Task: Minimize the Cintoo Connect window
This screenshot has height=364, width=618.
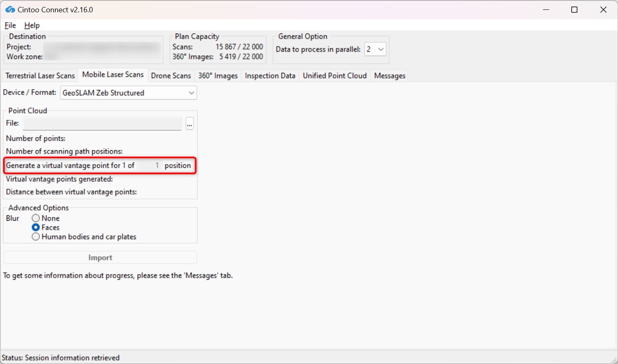Action: tap(546, 9)
